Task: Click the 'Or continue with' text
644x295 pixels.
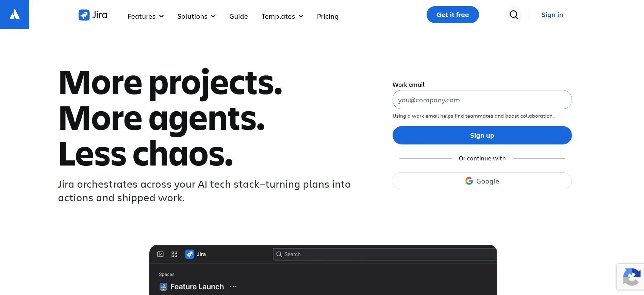Action: point(482,158)
